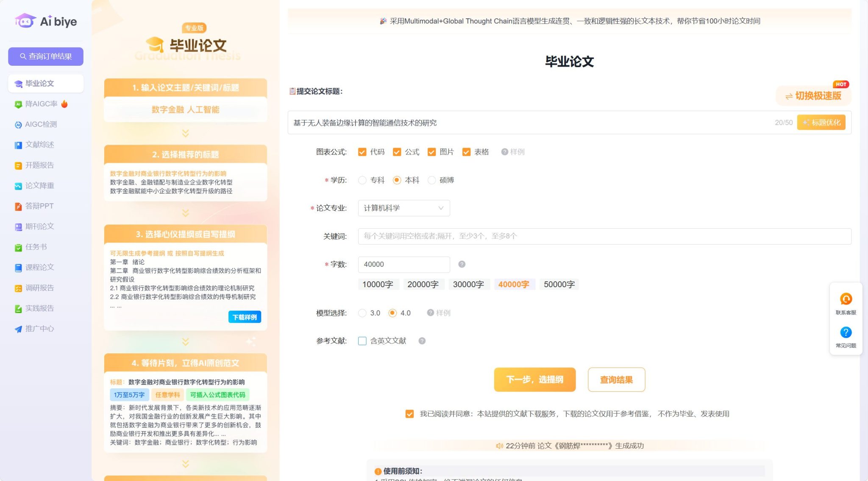Select the 硕博 education level
Viewport: 868px width, 481px height.
click(432, 180)
